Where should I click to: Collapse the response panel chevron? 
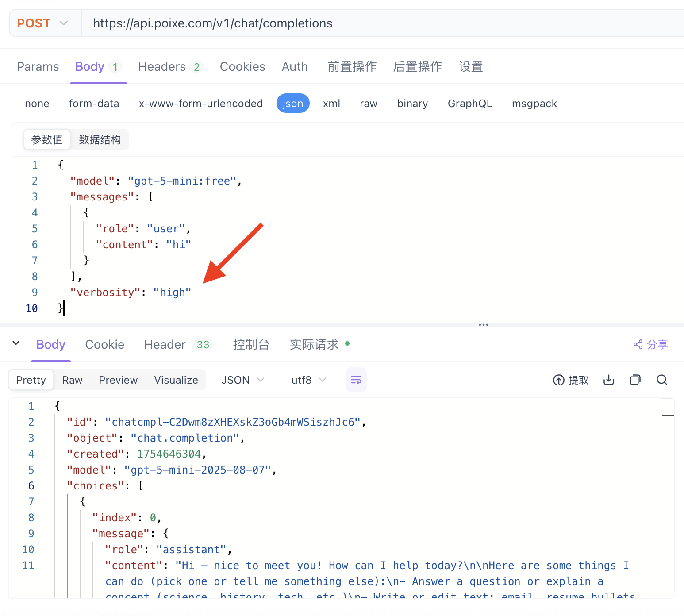click(x=16, y=343)
